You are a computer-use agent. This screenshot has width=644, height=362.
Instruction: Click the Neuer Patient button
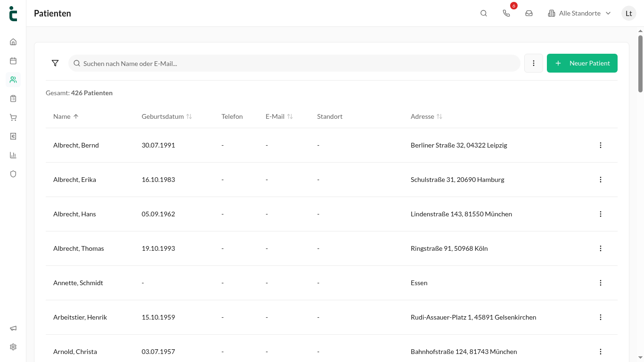582,63
